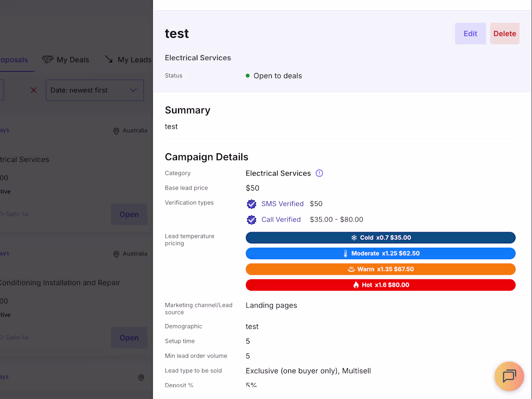Click the chevron on the sort dropdown

[x=133, y=90]
